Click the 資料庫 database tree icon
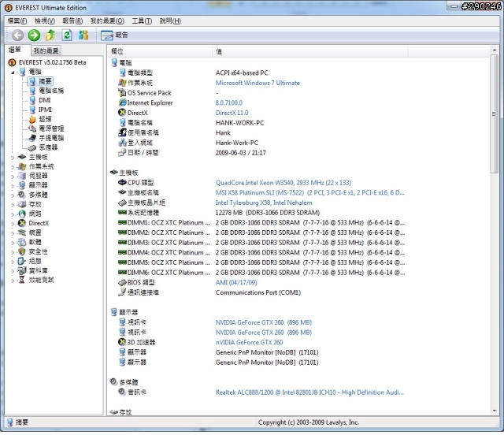This screenshot has width=504, height=435. tap(22, 270)
